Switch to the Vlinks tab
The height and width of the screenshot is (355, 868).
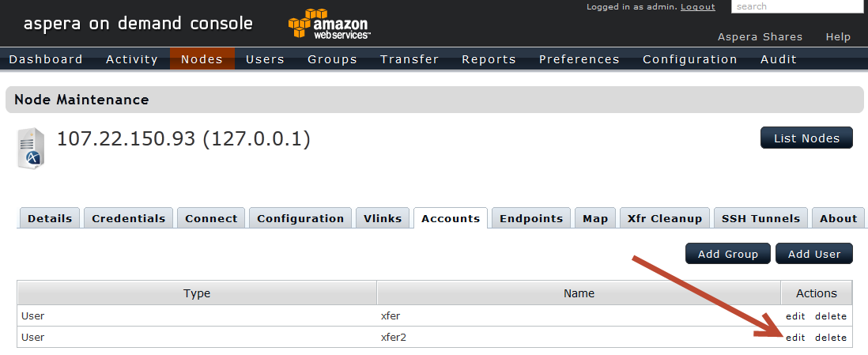point(383,218)
